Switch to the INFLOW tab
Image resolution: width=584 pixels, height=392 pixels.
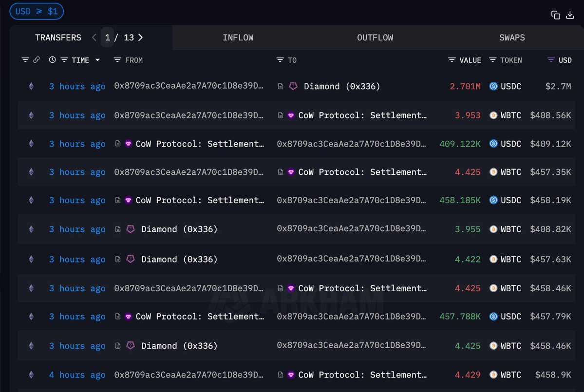[x=238, y=37]
